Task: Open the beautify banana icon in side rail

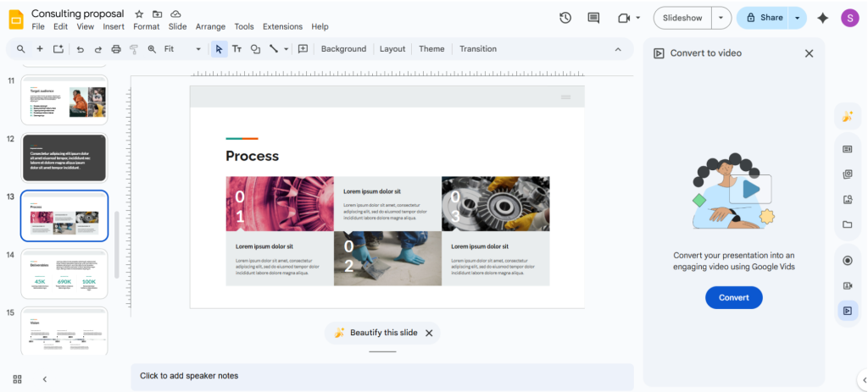Action: tap(848, 117)
